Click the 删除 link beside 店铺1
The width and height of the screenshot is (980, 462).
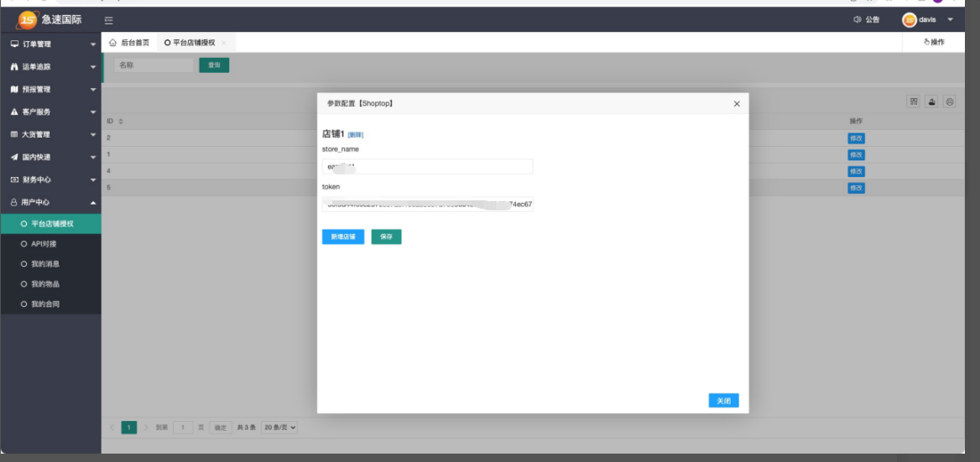(x=356, y=135)
